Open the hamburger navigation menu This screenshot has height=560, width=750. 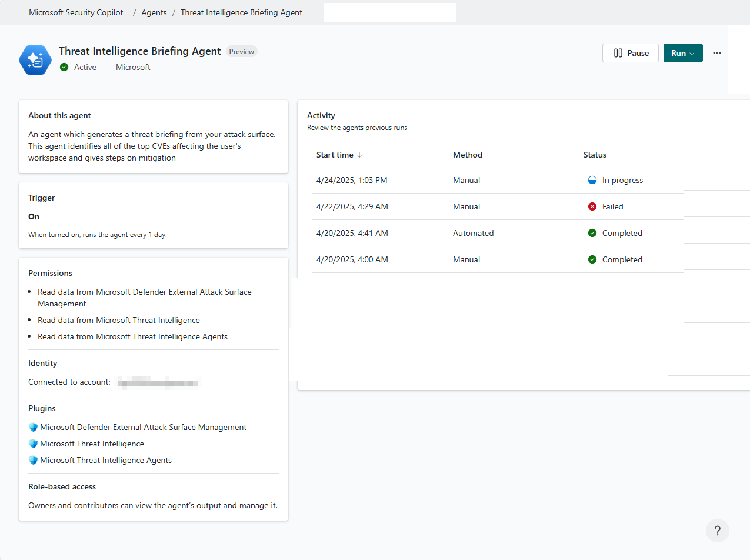pyautogui.click(x=14, y=12)
